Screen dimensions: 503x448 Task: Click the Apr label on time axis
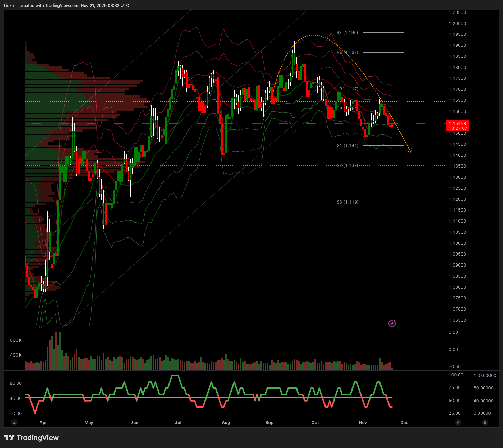43,423
